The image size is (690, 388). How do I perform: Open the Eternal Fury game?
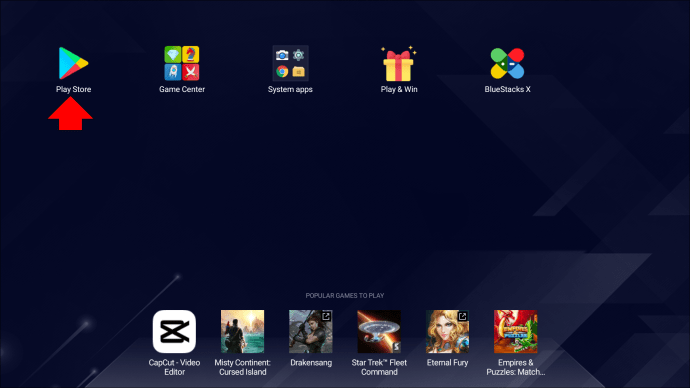447,331
